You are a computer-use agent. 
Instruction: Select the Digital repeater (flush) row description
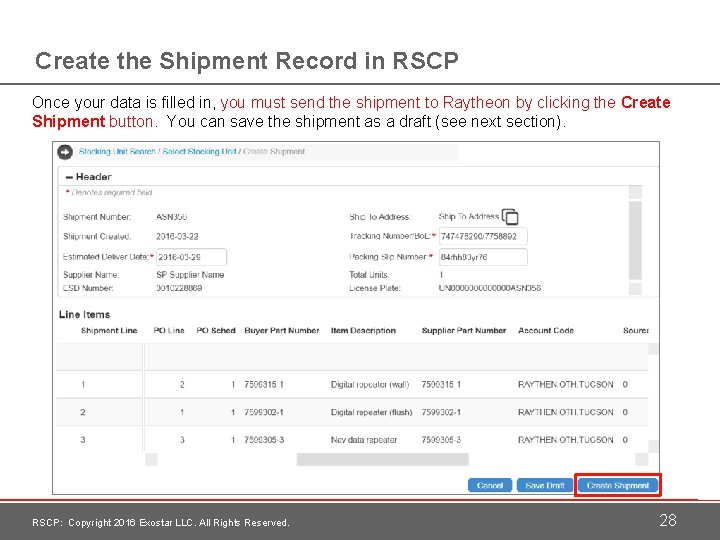point(371,412)
